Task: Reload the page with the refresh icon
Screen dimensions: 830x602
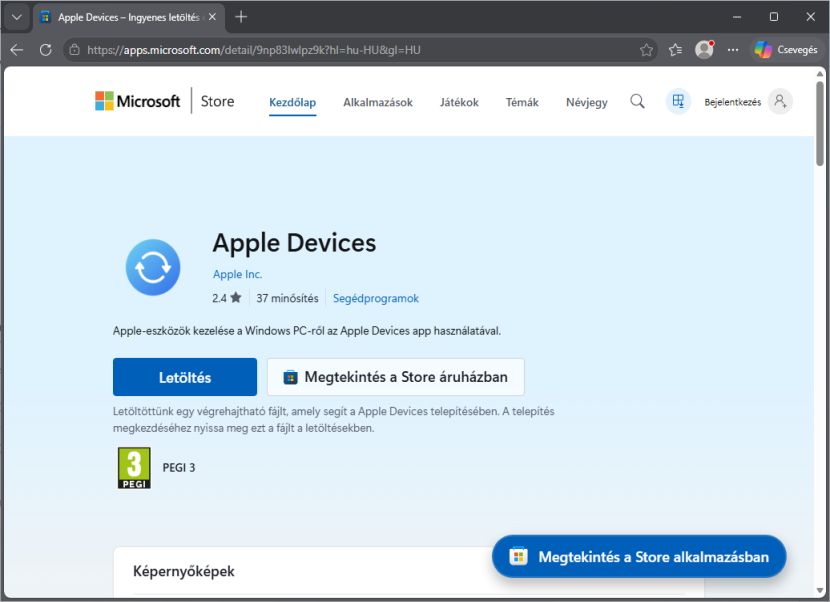Action: (x=46, y=50)
